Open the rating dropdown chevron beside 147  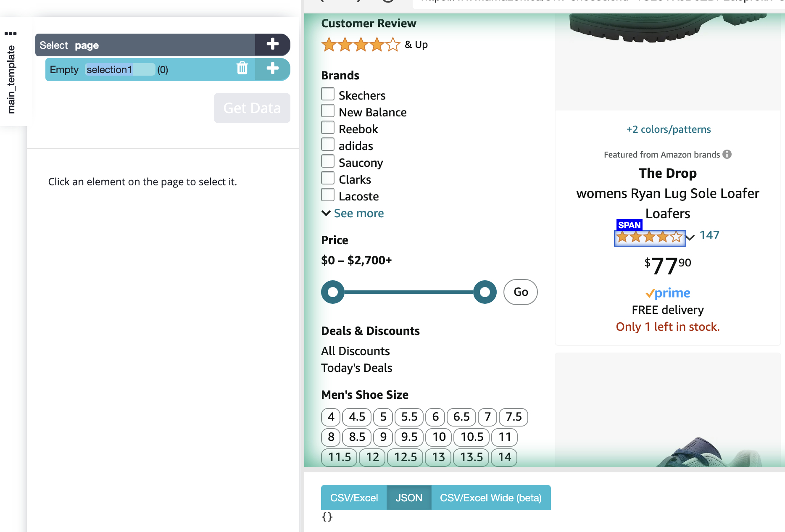pyautogui.click(x=690, y=237)
